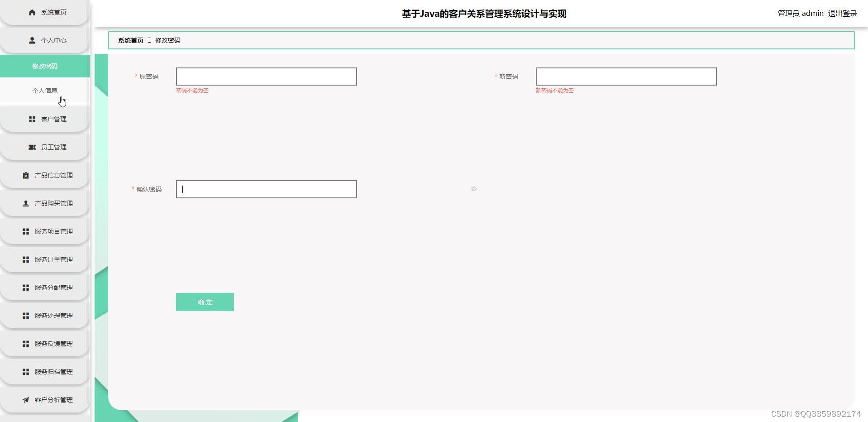Toggle password visibility eye icon
Image resolution: width=868 pixels, height=422 pixels.
coord(473,189)
